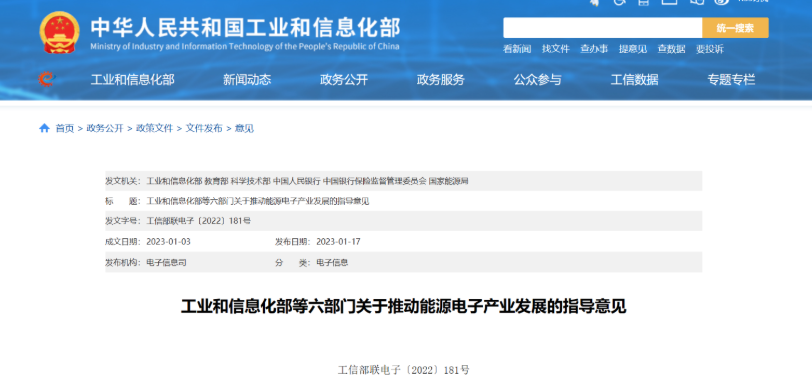Screen dimensions: 812x388
Task: Open the 新闻动态 navigation menu
Action: point(247,80)
